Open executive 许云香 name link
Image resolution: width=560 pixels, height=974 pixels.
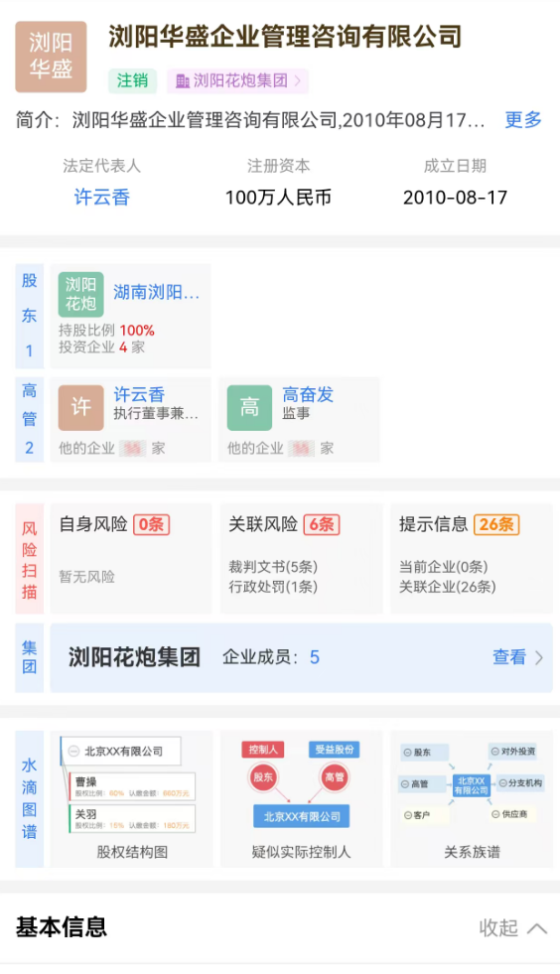[139, 394]
